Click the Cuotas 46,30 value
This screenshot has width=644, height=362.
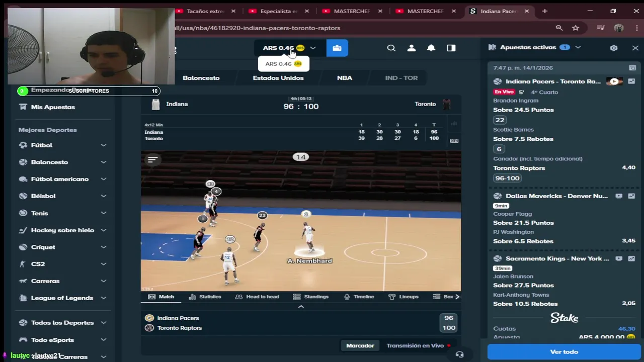626,328
